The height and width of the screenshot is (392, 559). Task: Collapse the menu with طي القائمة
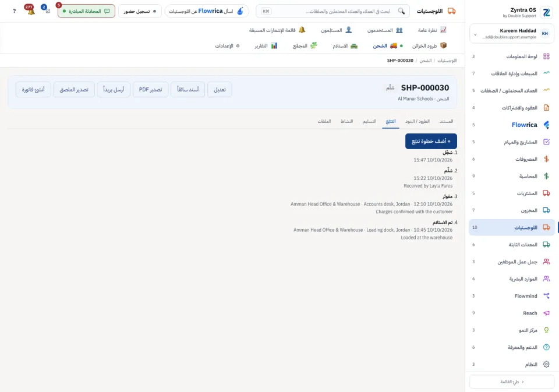pyautogui.click(x=512, y=382)
